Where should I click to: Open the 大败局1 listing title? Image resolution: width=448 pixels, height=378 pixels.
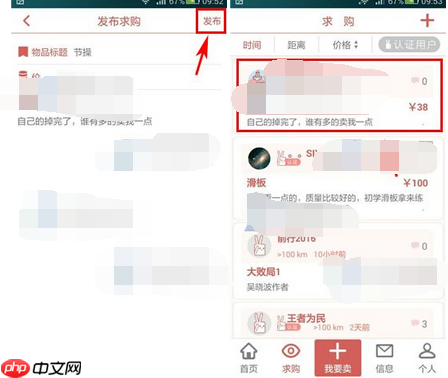pyautogui.click(x=263, y=272)
